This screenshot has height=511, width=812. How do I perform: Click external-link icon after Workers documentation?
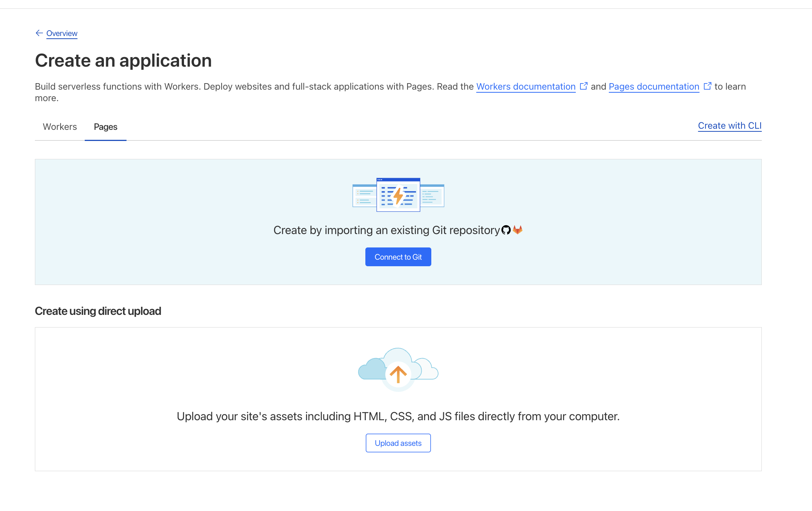point(584,86)
